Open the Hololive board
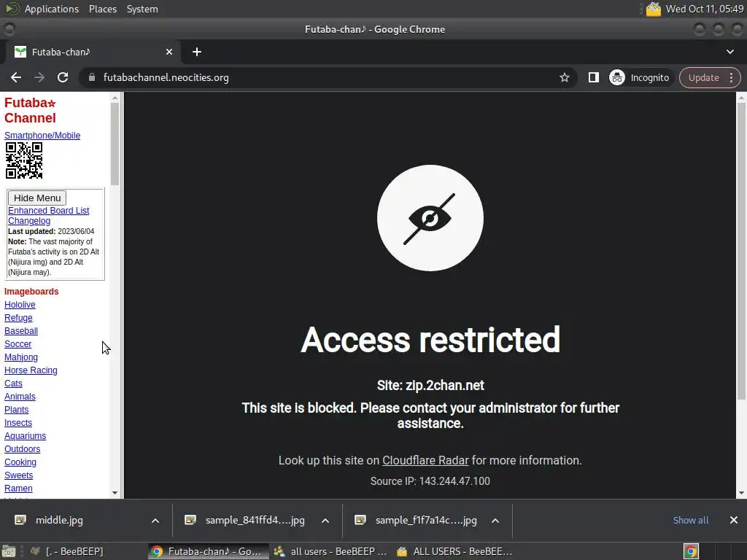Screen dimensions: 747x560 point(20,305)
